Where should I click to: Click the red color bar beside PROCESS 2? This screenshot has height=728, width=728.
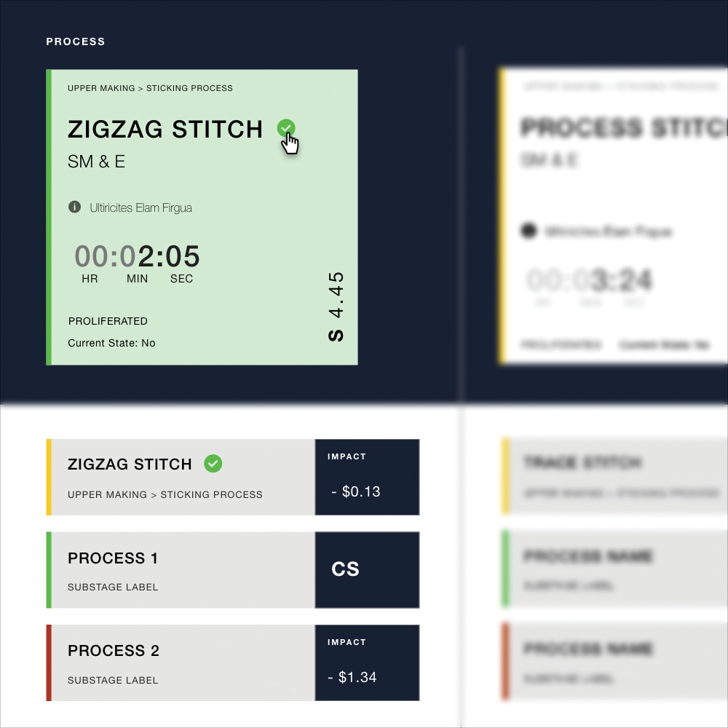click(x=48, y=662)
